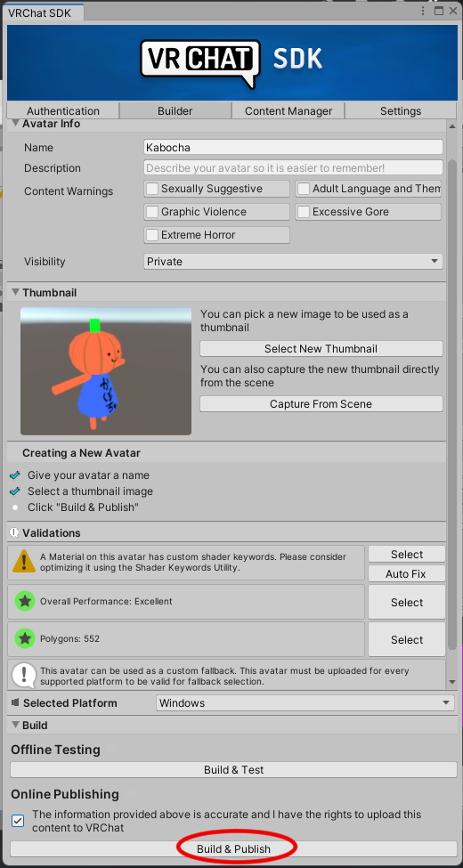Open the Selected Platform Windows dropdown
463x868 pixels.
(x=305, y=703)
